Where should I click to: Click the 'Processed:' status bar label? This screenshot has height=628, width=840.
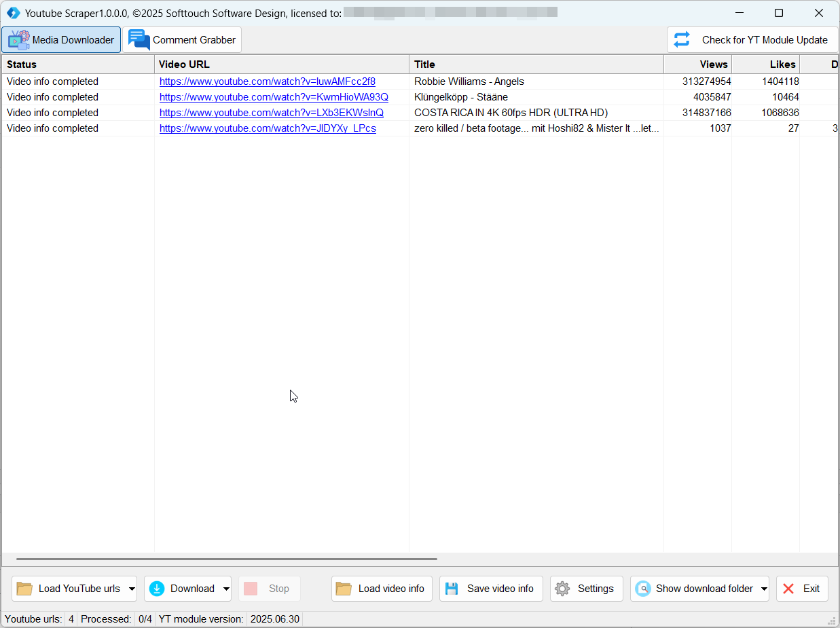coord(106,619)
